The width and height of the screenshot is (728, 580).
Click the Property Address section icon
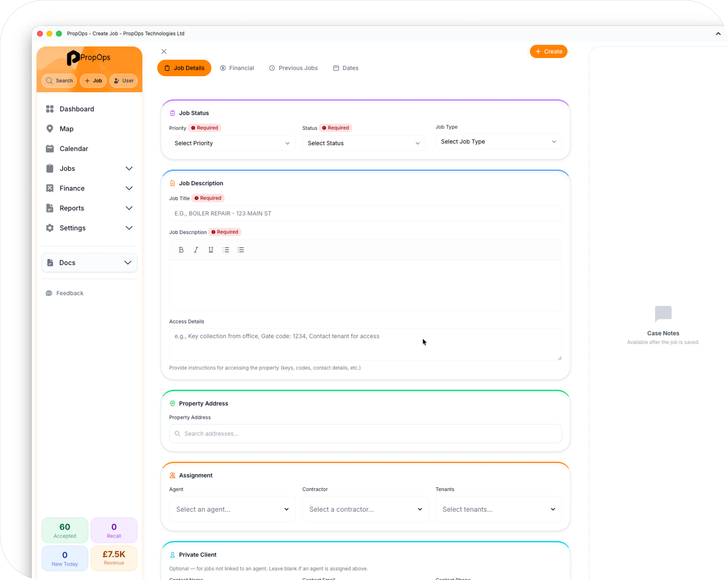point(173,404)
